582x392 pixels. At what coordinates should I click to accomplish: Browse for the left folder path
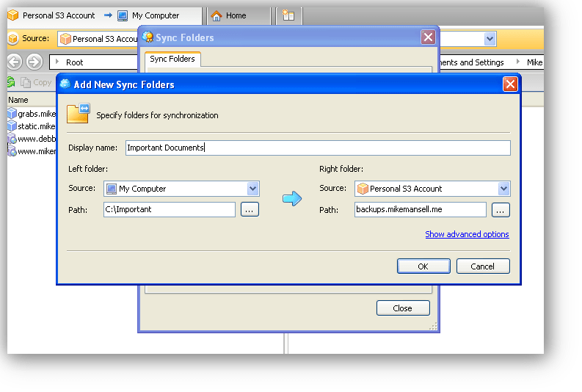pyautogui.click(x=250, y=210)
